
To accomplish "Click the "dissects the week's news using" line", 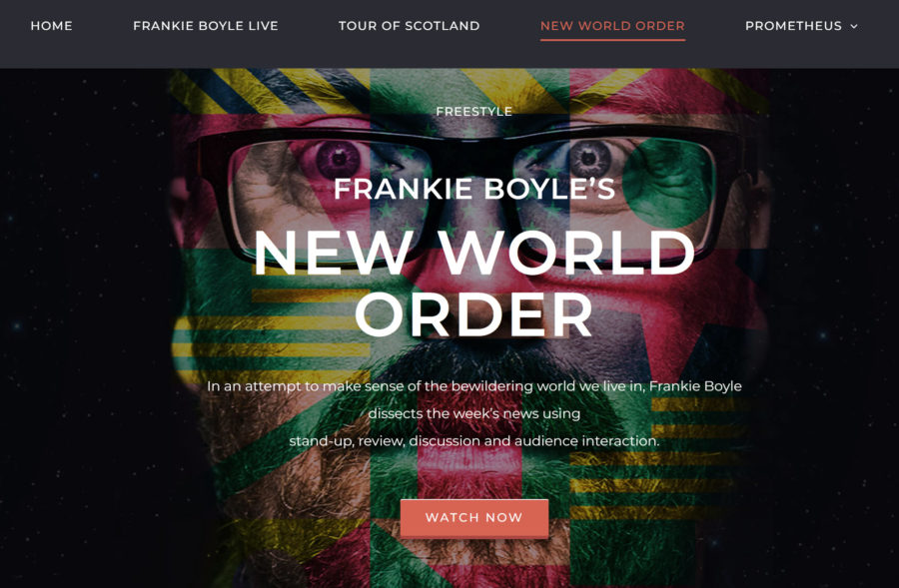I will 474,413.
